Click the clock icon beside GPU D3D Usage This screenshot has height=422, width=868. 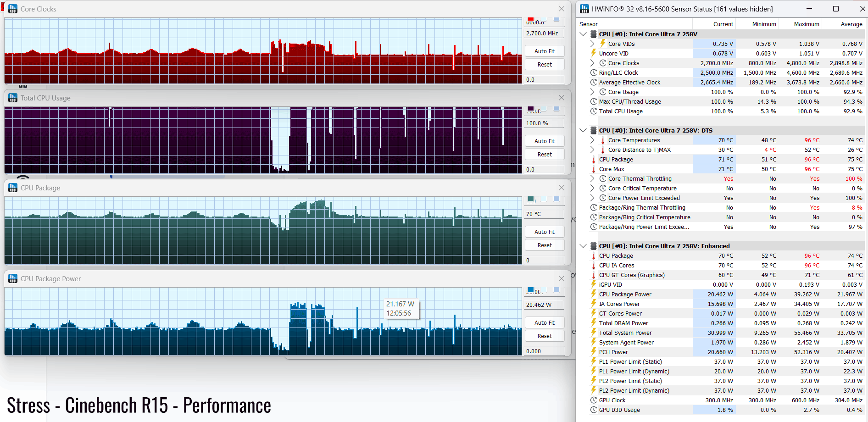point(594,410)
